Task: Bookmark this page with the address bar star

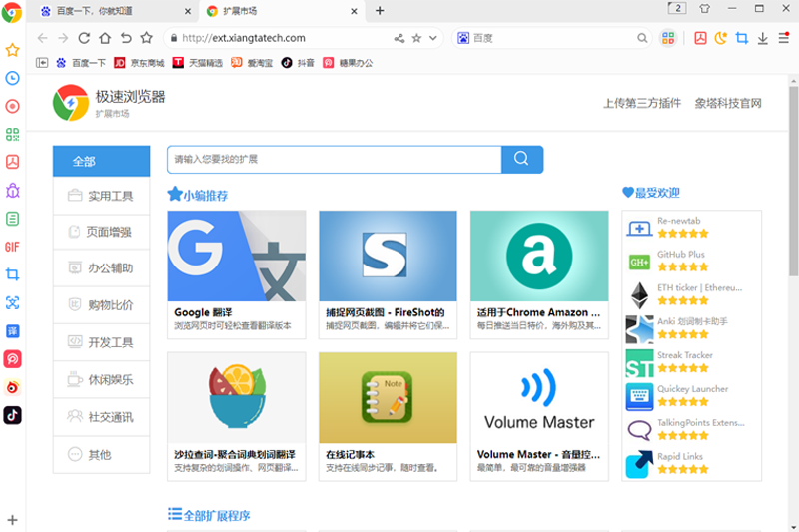Action: [x=416, y=38]
